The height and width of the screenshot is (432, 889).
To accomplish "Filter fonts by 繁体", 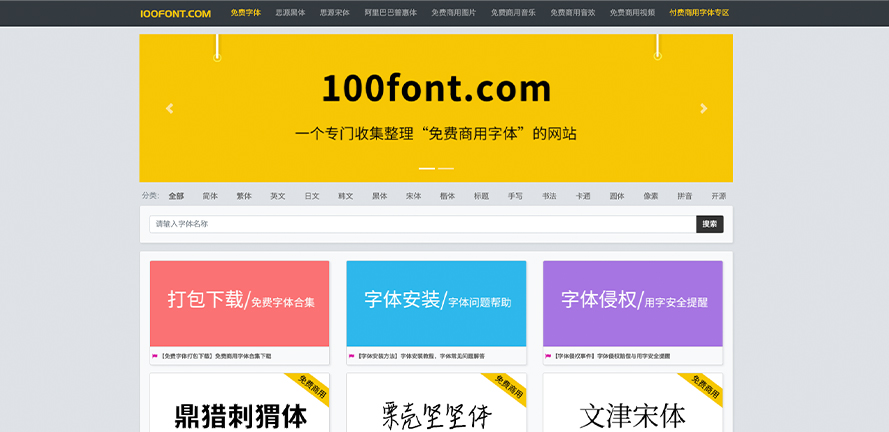I will 244,196.
